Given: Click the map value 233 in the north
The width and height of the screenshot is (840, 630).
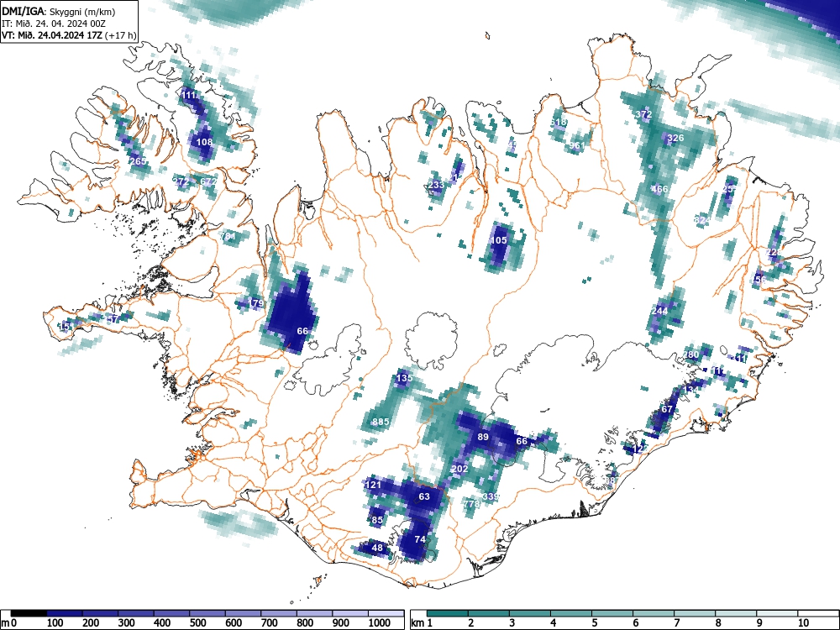Looking at the screenshot, I should (436, 186).
